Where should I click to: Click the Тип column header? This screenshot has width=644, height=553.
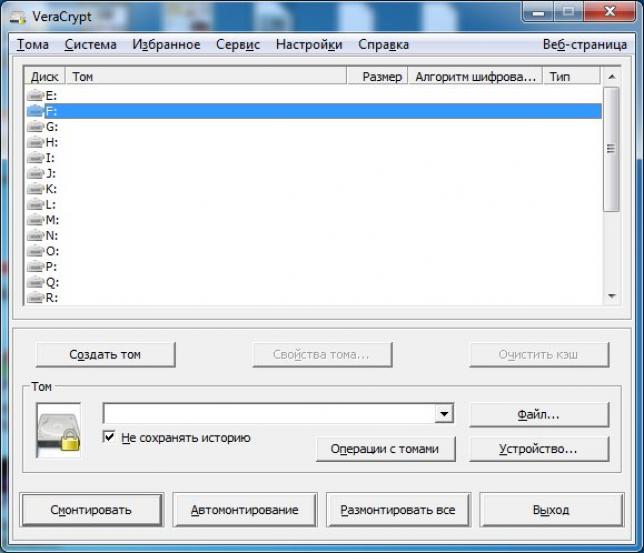pos(572,77)
